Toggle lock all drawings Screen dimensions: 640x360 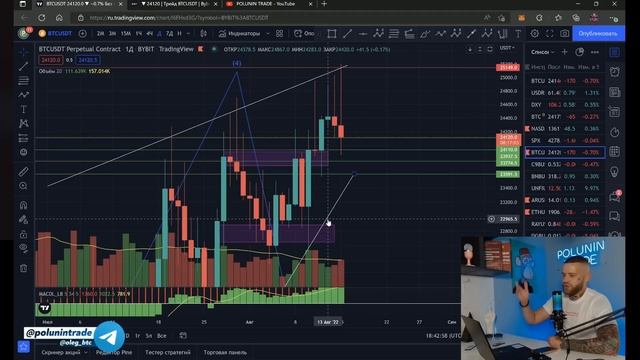pyautogui.click(x=24, y=234)
